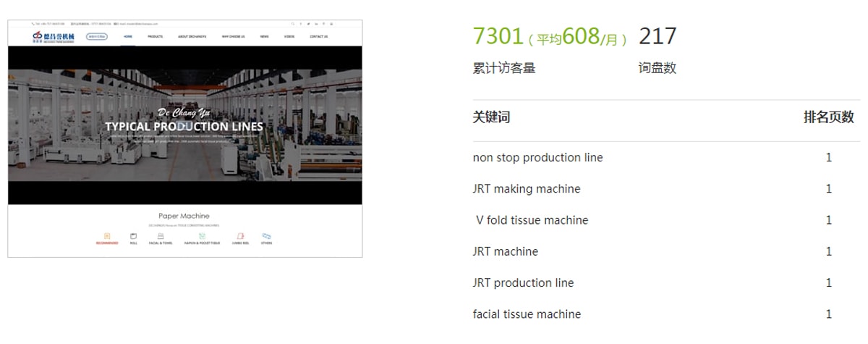
Task: Select the Others category icon
Action: point(266,236)
